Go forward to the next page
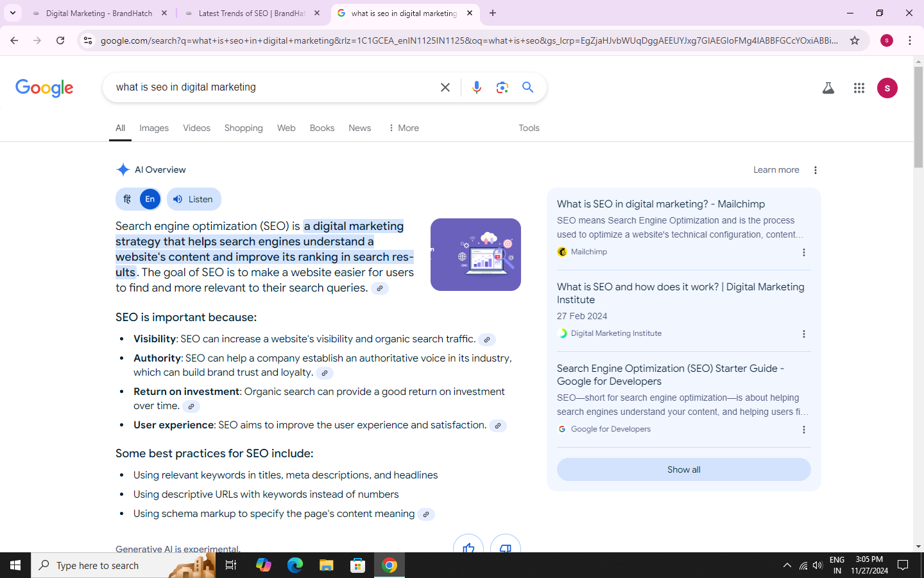 tap(37, 40)
